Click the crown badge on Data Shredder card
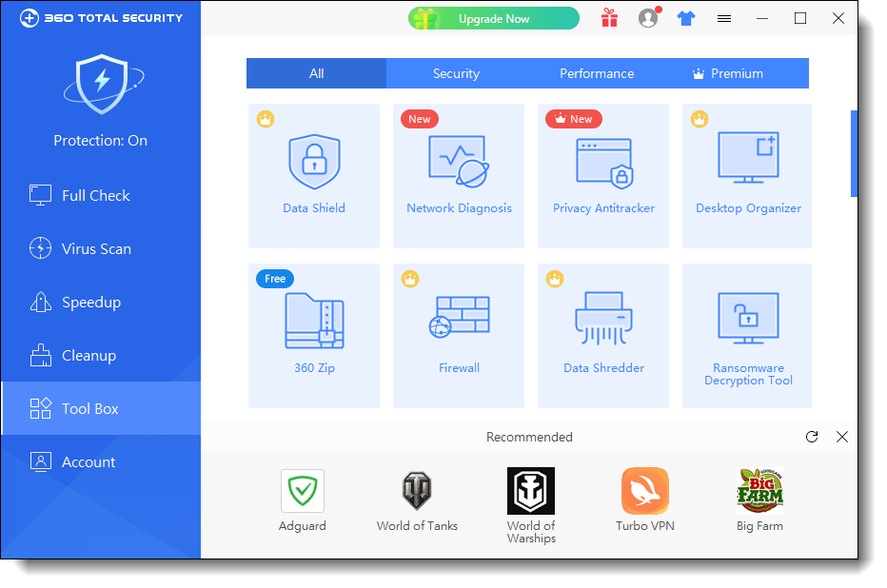Viewport: 887px width, 588px height. tap(555, 279)
